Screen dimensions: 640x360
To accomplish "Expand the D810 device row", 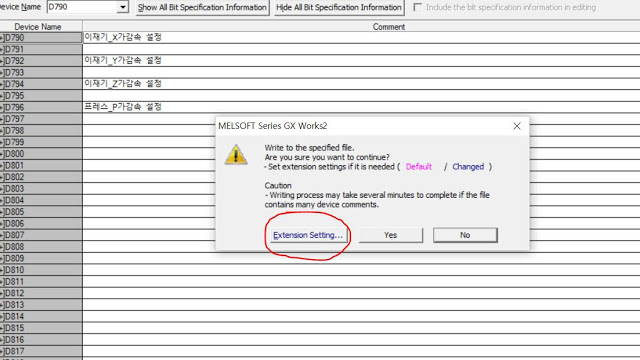I will coord(2,270).
